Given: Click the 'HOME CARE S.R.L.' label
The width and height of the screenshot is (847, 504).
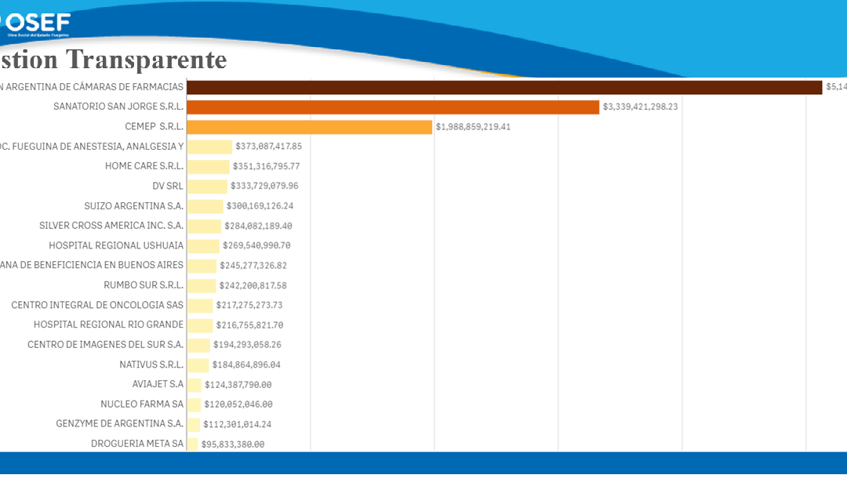Looking at the screenshot, I should tap(144, 166).
